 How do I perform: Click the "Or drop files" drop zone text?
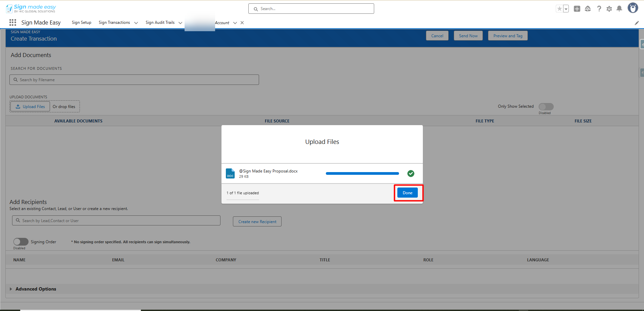64,107
